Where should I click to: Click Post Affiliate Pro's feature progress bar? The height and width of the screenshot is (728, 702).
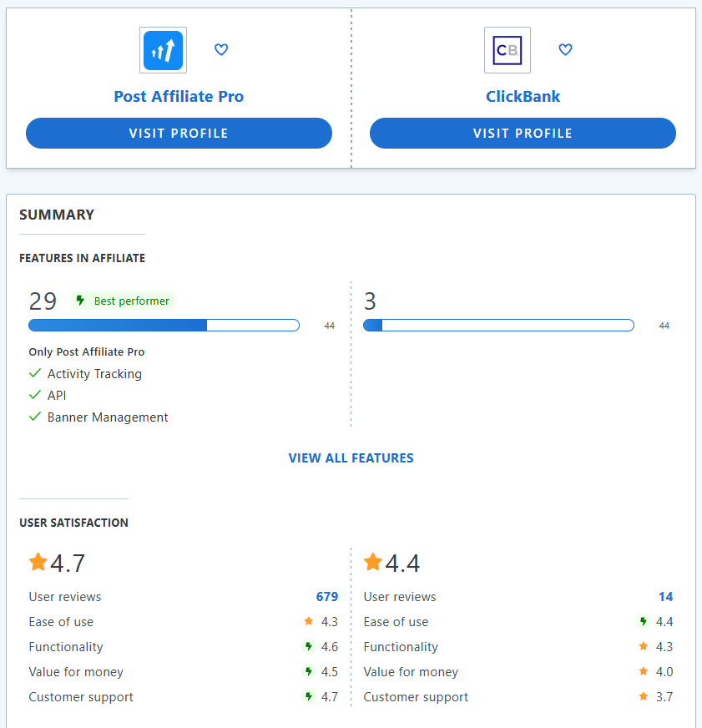(x=164, y=325)
